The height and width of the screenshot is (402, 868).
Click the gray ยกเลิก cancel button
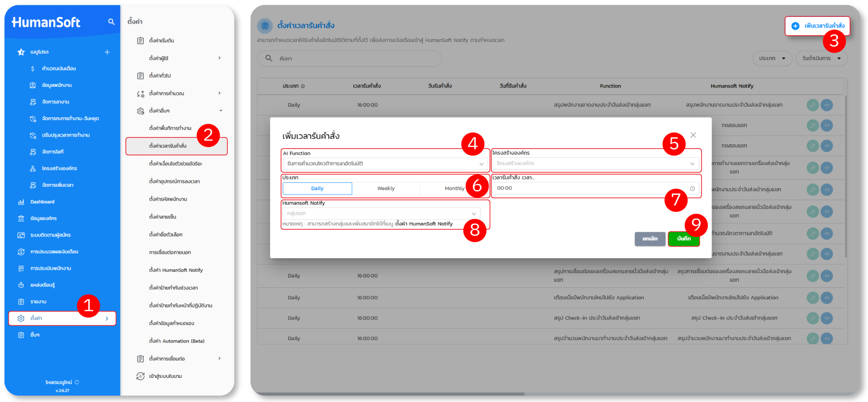(650, 239)
